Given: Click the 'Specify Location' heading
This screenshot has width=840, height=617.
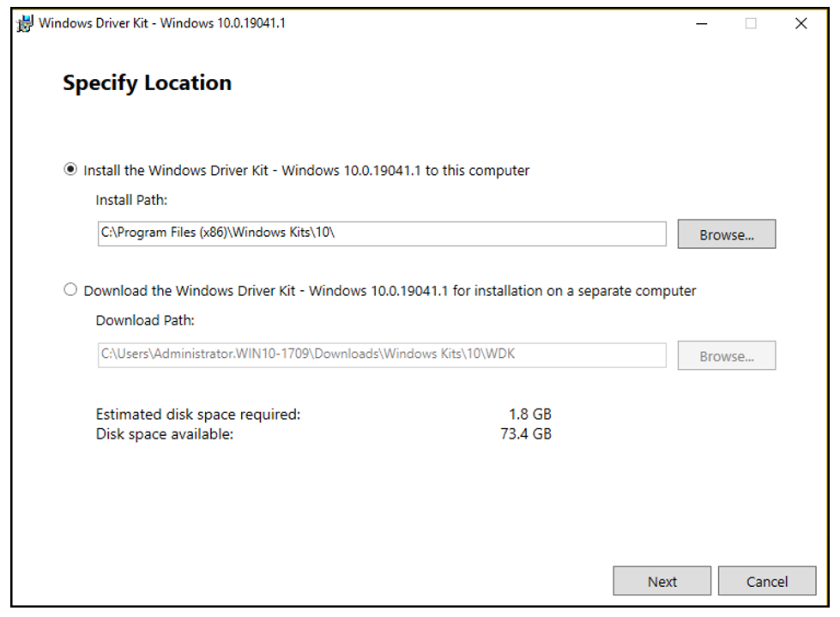Looking at the screenshot, I should [x=148, y=83].
